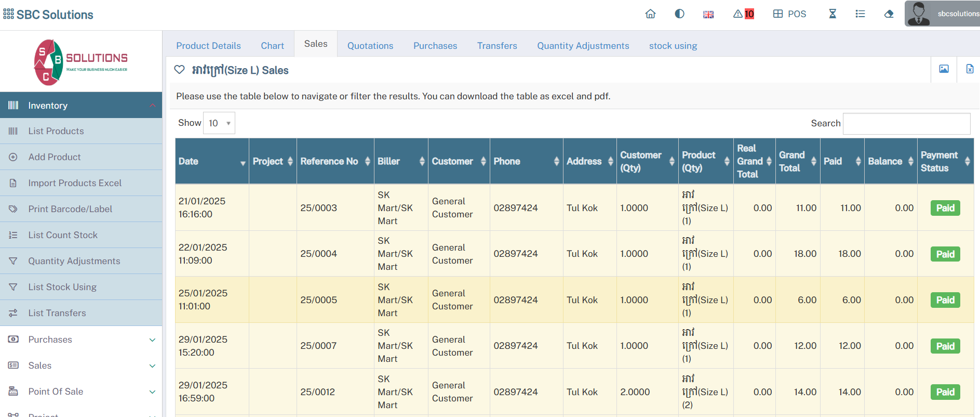Open the POS screen from top bar
This screenshot has height=417, width=980.
789,14
